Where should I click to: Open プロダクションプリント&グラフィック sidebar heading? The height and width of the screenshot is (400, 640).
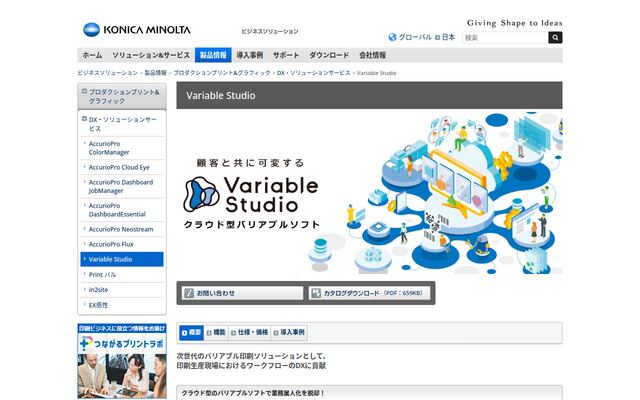coord(122,96)
